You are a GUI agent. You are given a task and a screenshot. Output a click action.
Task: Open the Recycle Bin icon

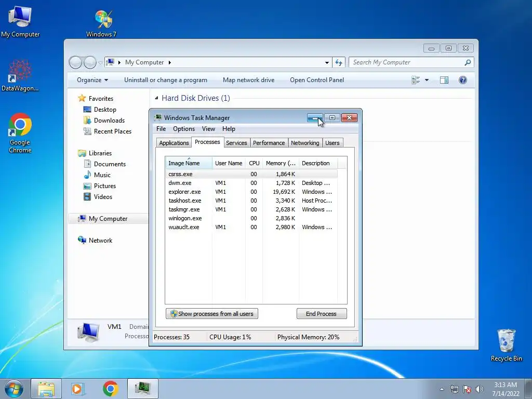506,345
